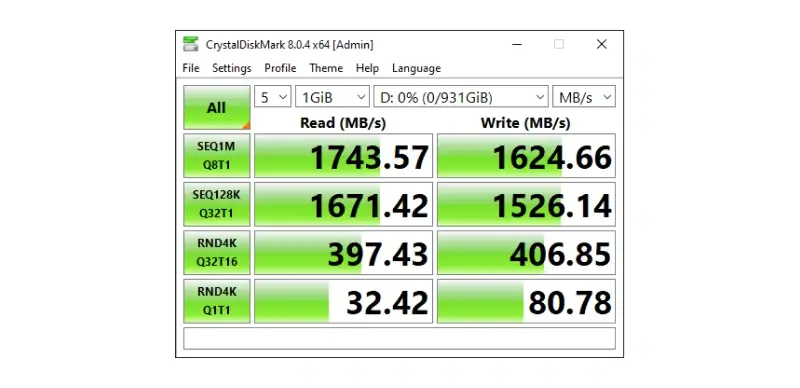Open the Language menu
Image resolution: width=800 pixels, height=388 pixels.
point(416,68)
